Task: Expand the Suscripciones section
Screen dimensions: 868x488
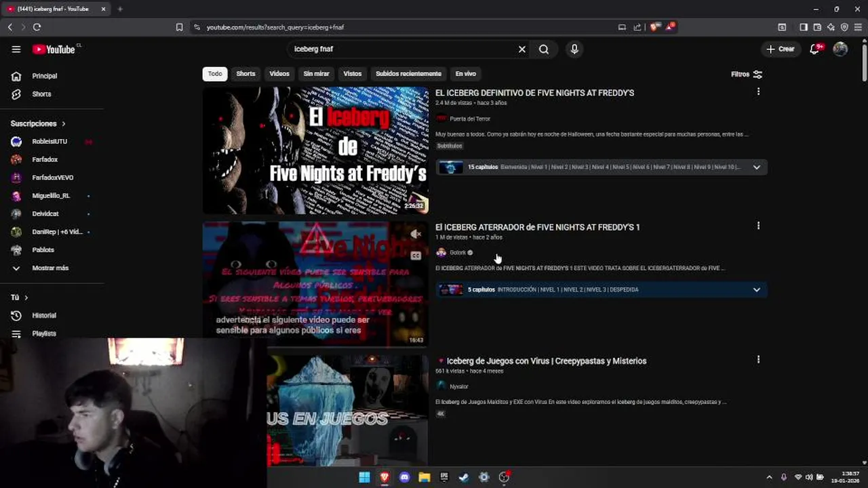Action: click(x=38, y=123)
